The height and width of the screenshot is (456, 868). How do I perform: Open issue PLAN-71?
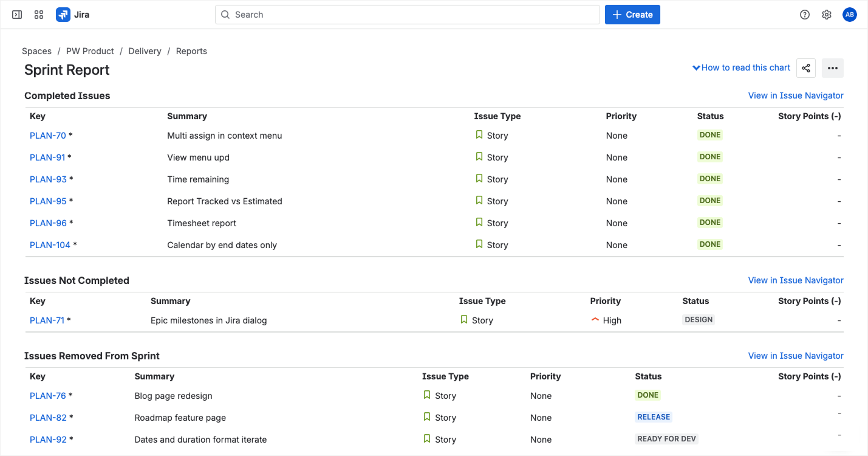[x=47, y=320]
